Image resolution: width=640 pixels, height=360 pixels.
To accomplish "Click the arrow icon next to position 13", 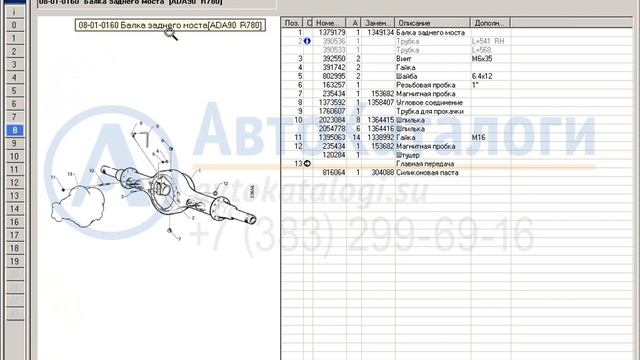I will [307, 163].
